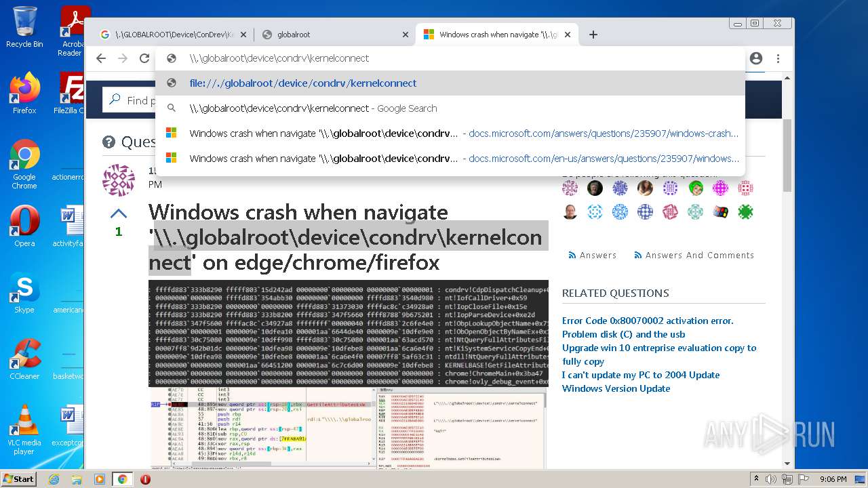Viewport: 868px width, 488px height.
Task: Open the debugger screenshot image
Action: point(349,428)
